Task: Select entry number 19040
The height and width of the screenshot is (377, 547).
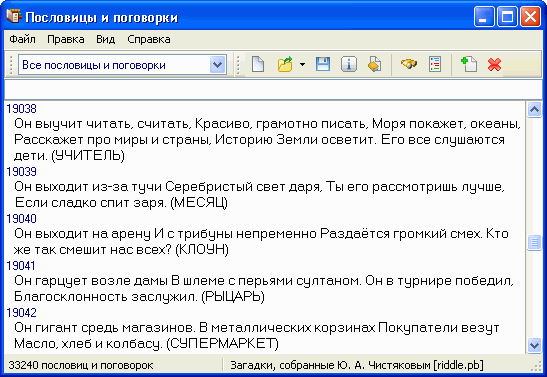Action: point(21,219)
